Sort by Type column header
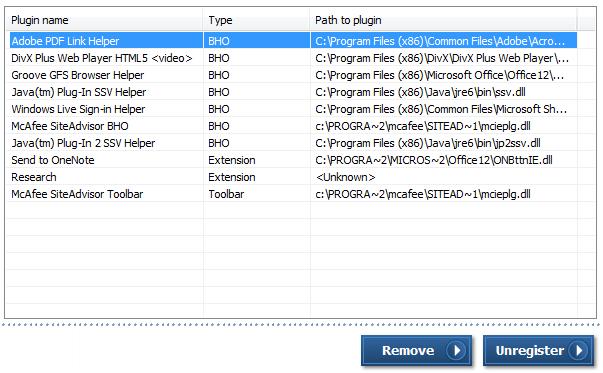Viewport: 603px width, 373px height. pos(256,20)
